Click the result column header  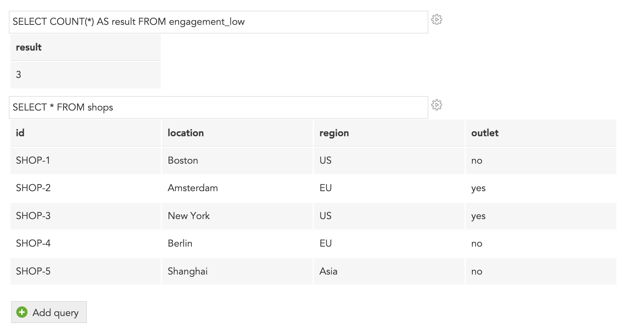86,47
